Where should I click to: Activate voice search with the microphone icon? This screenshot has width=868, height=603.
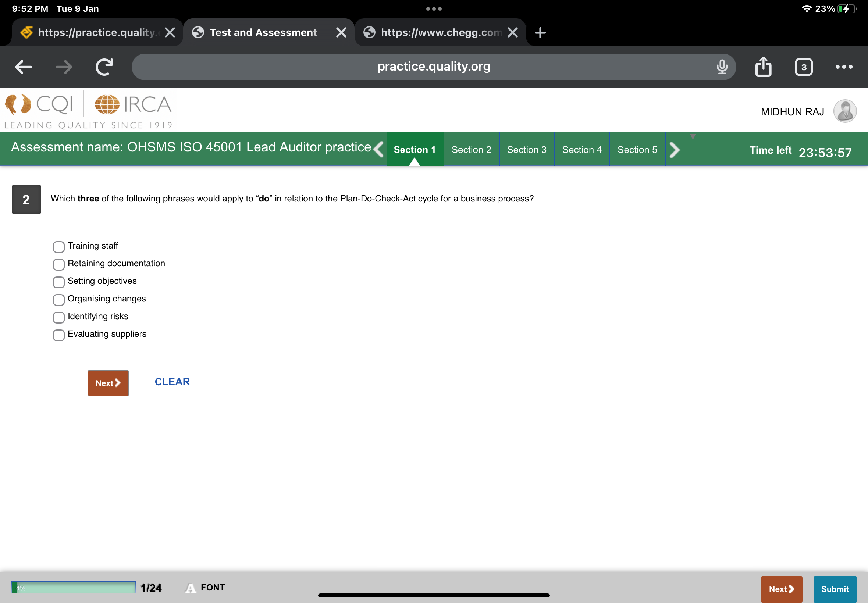pos(721,67)
